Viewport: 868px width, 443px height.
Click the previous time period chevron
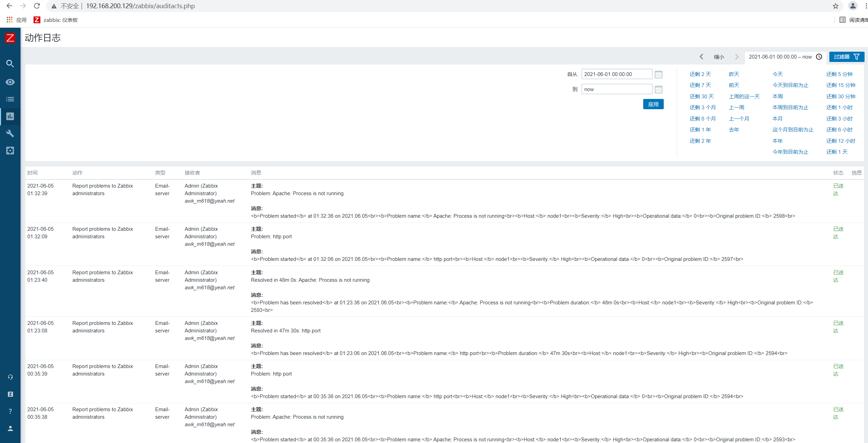pos(701,57)
